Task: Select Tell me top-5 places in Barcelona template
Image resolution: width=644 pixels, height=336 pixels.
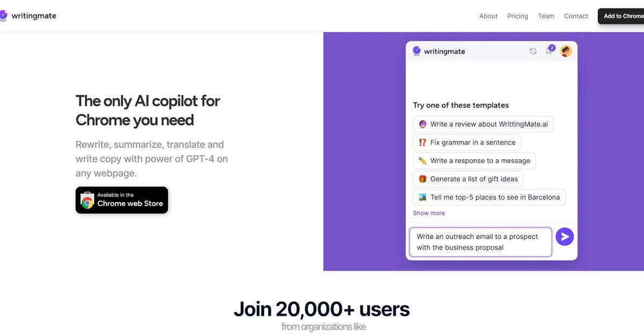Action: [489, 197]
